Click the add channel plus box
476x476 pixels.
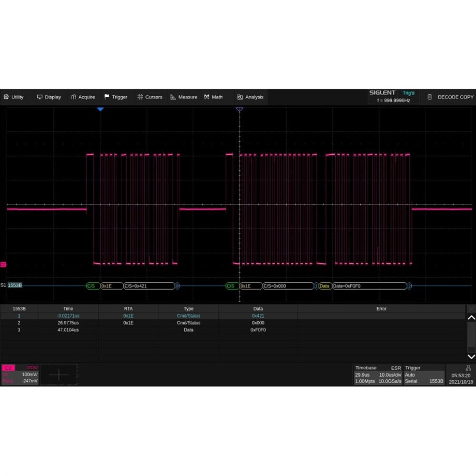(x=58, y=375)
